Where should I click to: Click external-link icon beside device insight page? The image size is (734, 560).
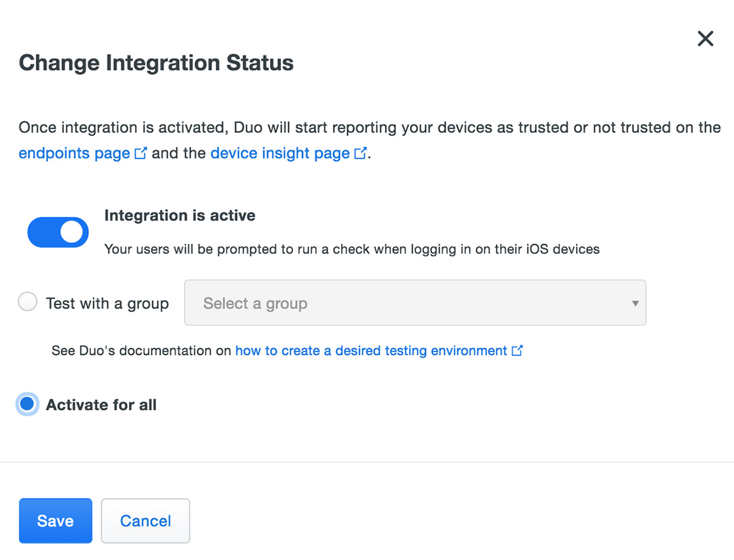361,153
